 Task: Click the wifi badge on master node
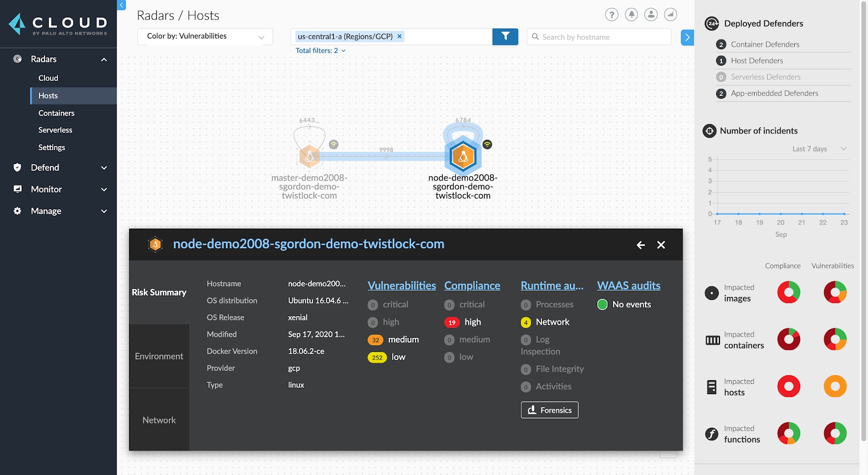click(334, 144)
